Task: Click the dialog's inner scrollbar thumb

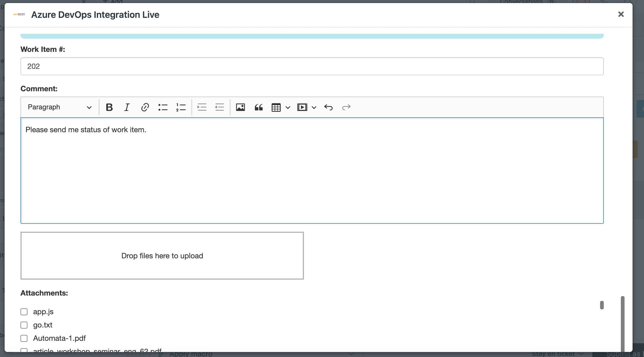Action: (x=602, y=305)
